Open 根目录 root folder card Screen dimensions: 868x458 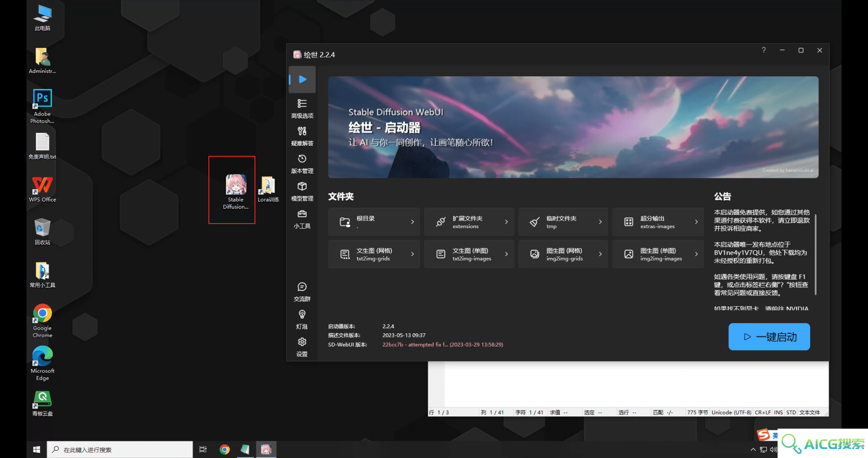pos(374,222)
